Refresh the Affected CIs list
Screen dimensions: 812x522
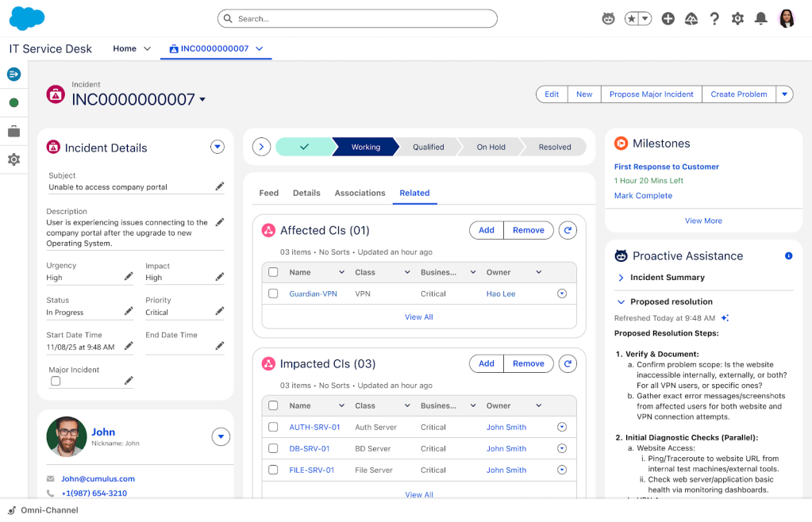pos(567,230)
